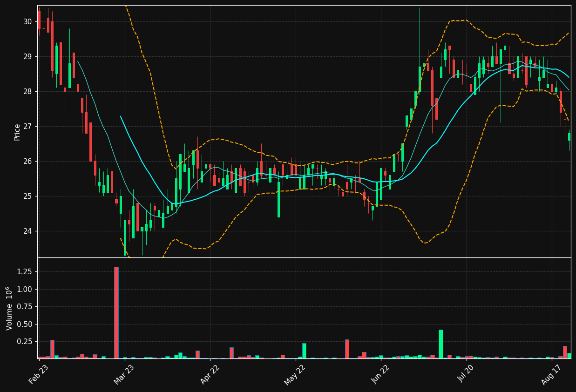Click the 29 price axis label
The image size is (576, 392).
pyautogui.click(x=27, y=57)
